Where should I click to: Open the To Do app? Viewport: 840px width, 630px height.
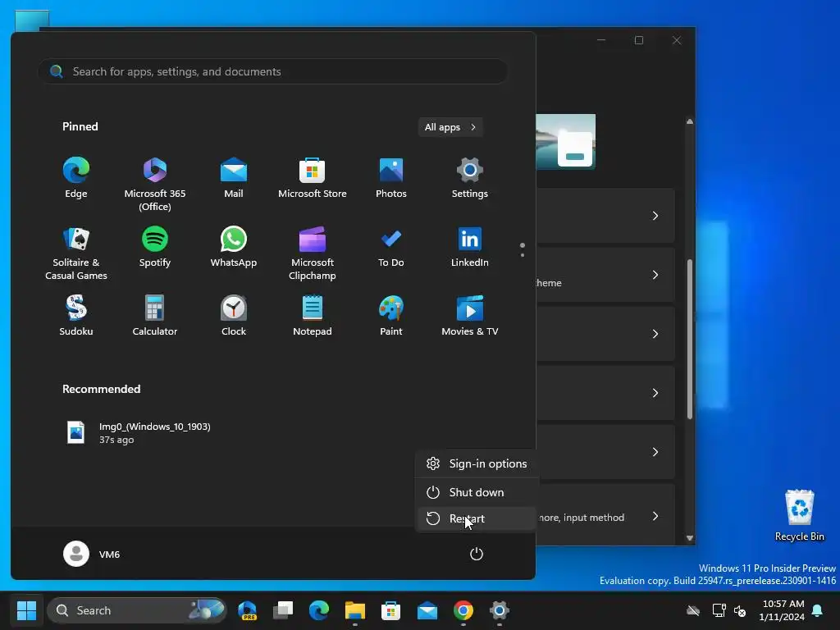click(391, 247)
